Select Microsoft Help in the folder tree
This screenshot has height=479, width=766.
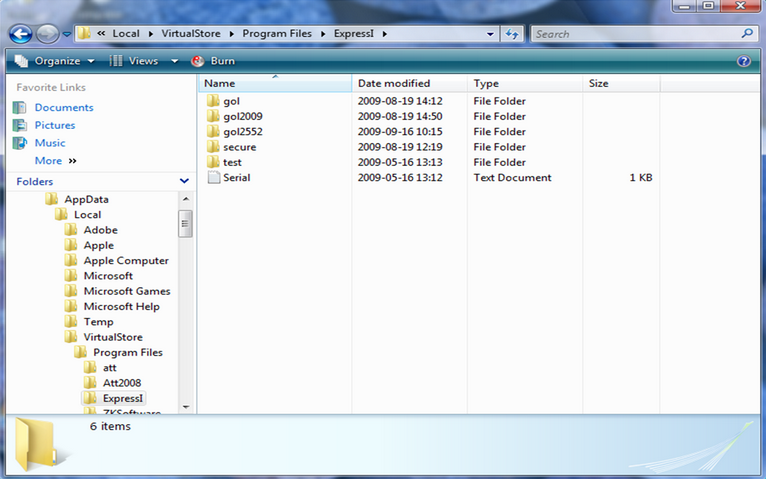pyautogui.click(x=122, y=307)
